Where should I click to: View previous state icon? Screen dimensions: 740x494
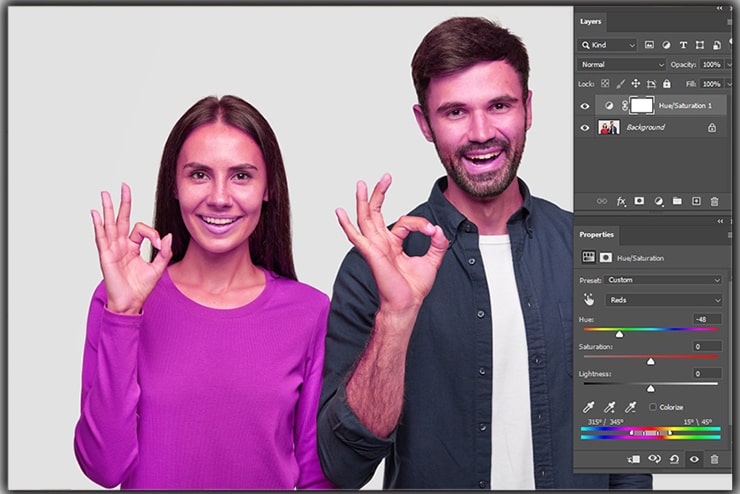(654, 459)
